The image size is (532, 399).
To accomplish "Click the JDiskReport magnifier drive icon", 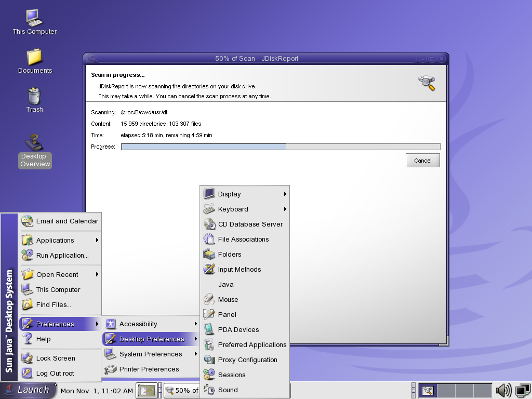I will point(427,83).
